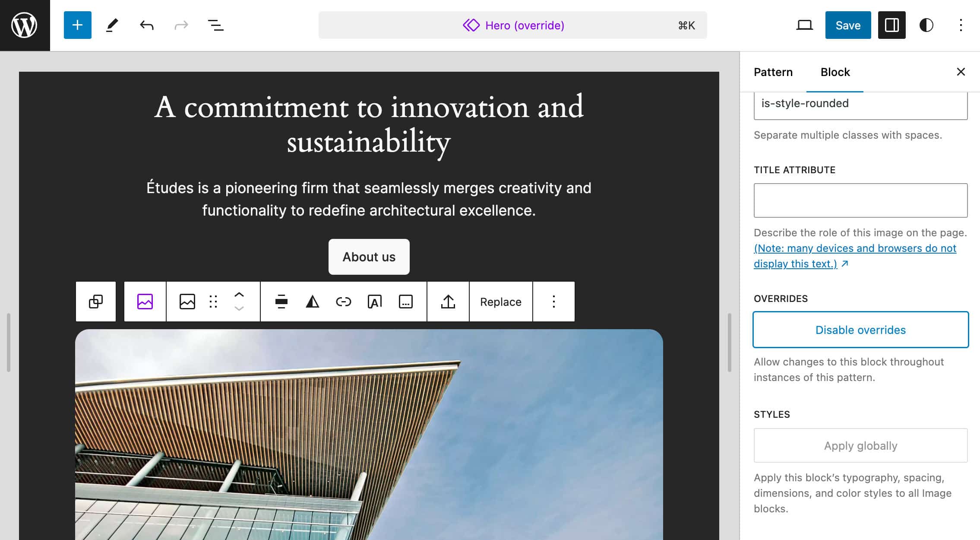Click the drag handle dots icon
980x540 pixels.
click(x=212, y=301)
